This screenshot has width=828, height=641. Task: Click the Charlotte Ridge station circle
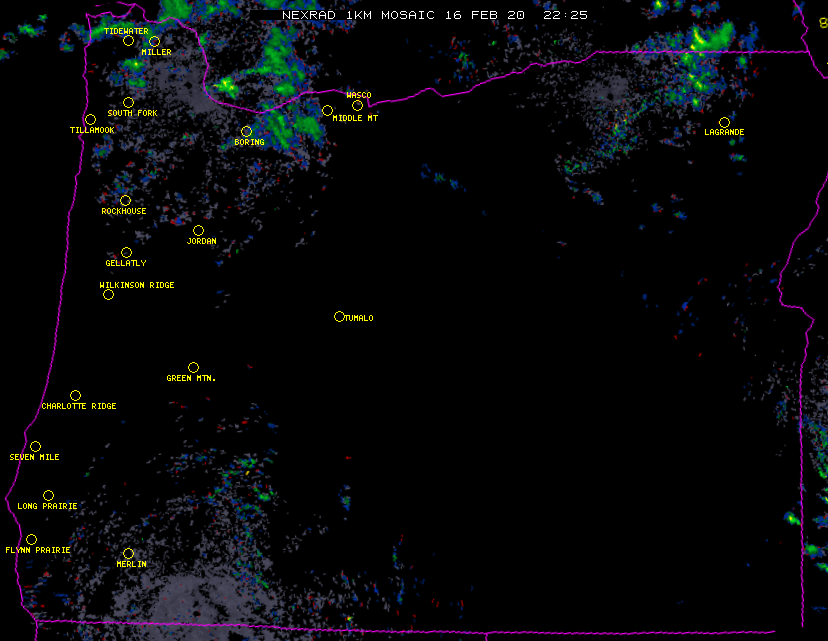(x=75, y=395)
